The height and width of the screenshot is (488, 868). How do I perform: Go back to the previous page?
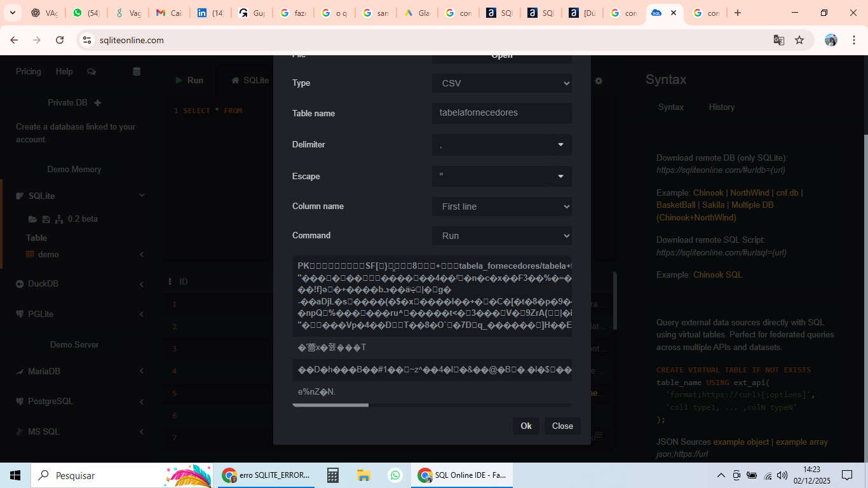click(15, 40)
